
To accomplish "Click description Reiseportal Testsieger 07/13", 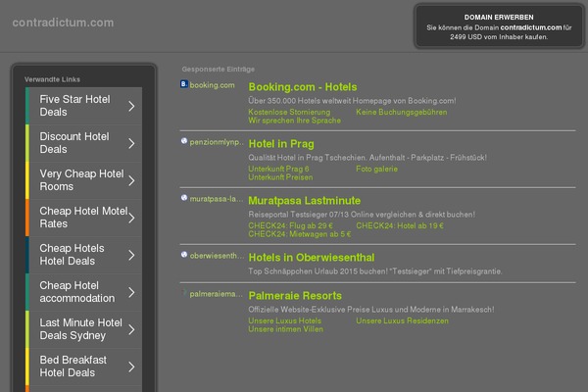I will coord(362,215).
